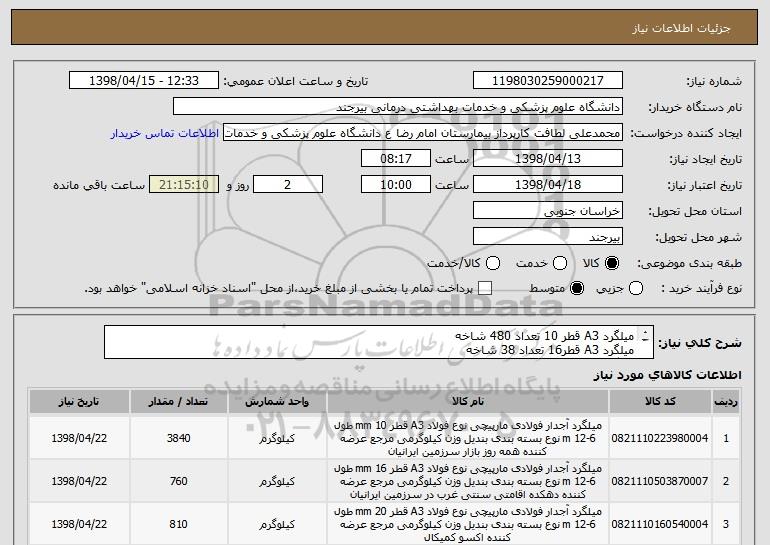This screenshot has width=770, height=545.
Task: Click product code 0821110503870007
Action: pyautogui.click(x=660, y=481)
